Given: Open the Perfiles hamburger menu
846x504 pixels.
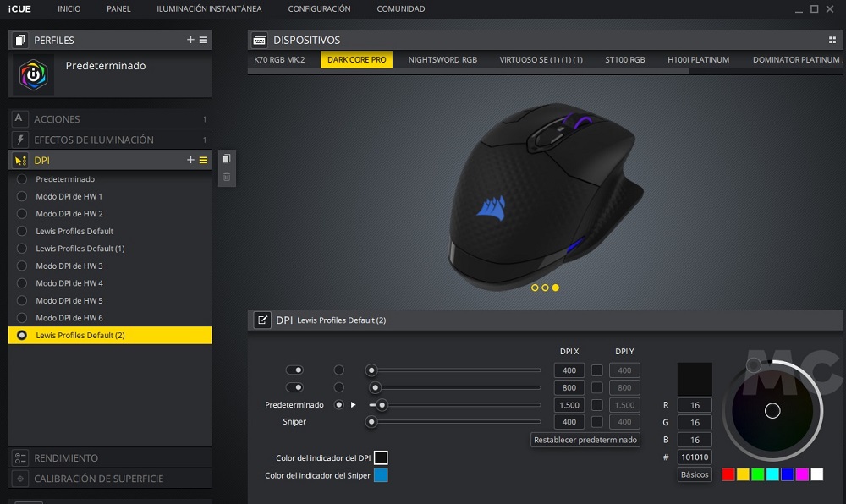Looking at the screenshot, I should (x=204, y=40).
